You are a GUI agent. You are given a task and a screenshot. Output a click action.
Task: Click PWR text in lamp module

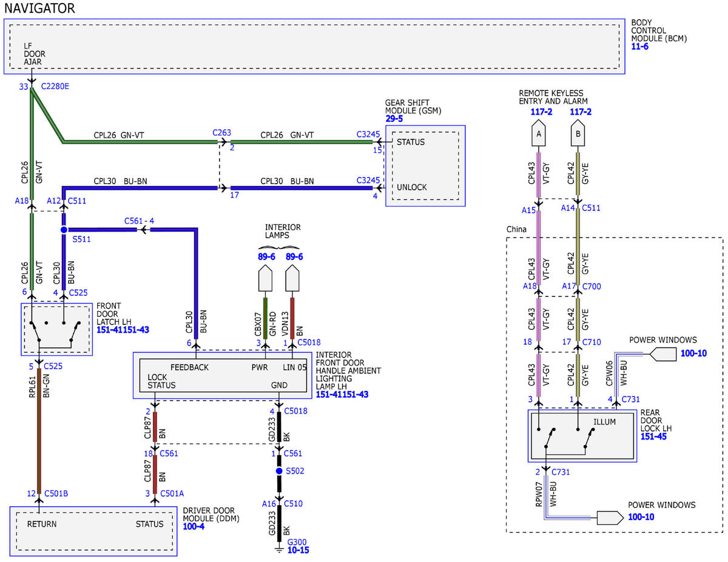coord(260,367)
